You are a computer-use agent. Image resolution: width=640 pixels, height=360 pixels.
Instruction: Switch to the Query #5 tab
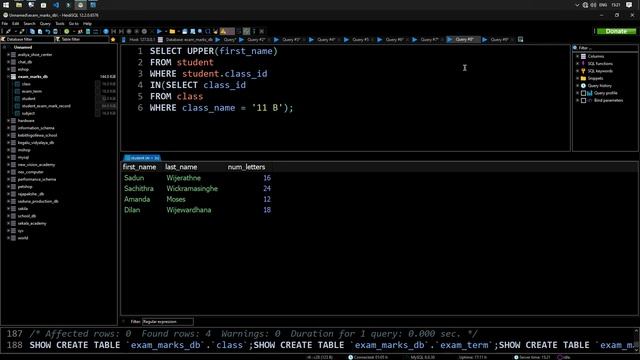coord(358,40)
